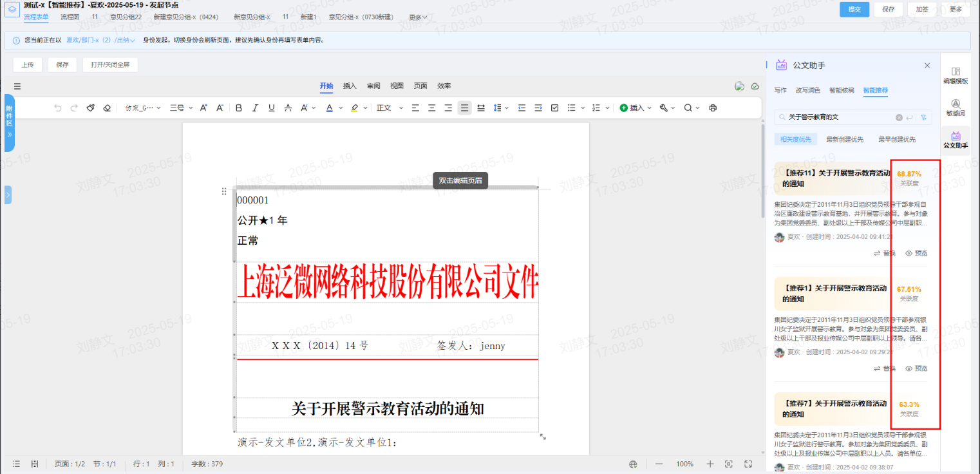
Task: Open the 敏感词 sidebar panel
Action: pos(956,107)
